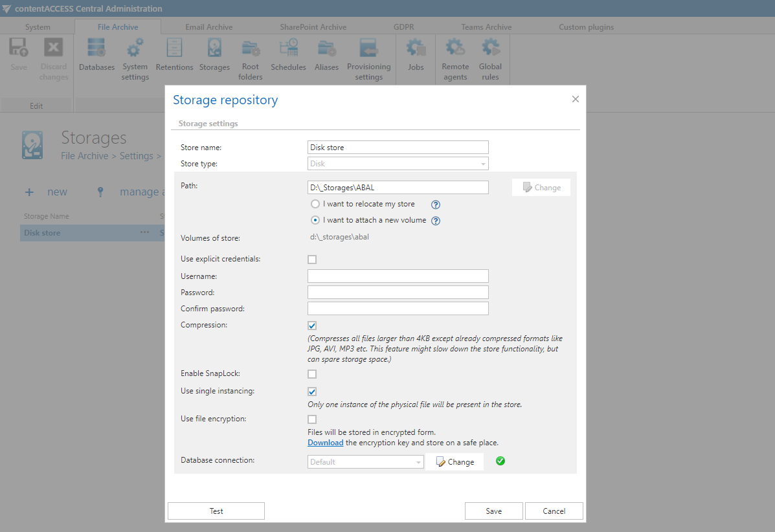Tick the Enable SnapLock checkbox
The height and width of the screenshot is (532, 775).
(312, 374)
